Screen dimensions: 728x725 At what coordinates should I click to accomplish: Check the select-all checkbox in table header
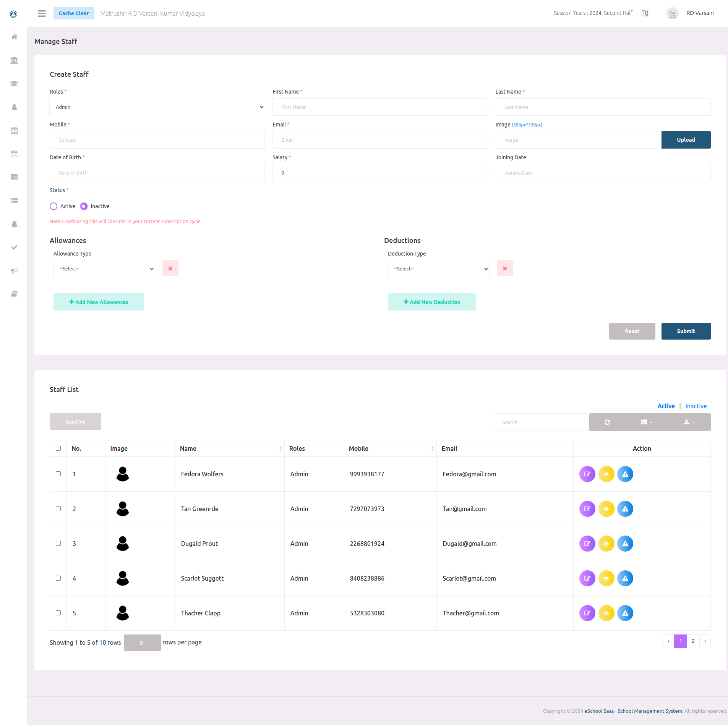pos(58,448)
